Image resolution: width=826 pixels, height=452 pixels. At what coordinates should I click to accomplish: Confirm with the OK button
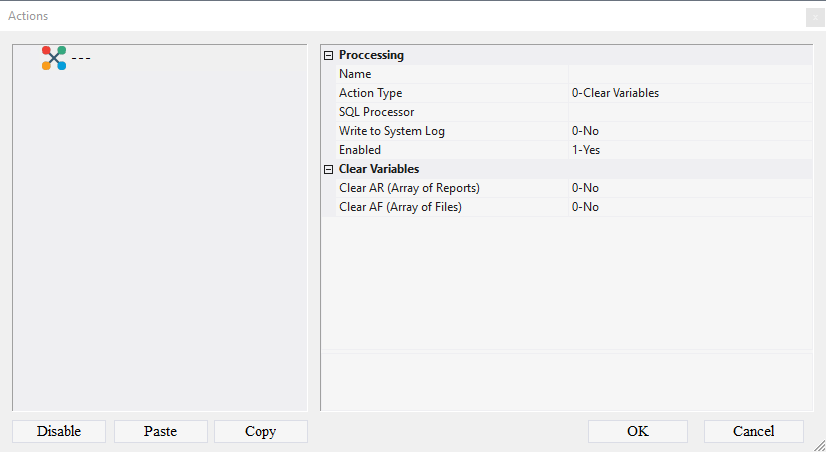(637, 431)
